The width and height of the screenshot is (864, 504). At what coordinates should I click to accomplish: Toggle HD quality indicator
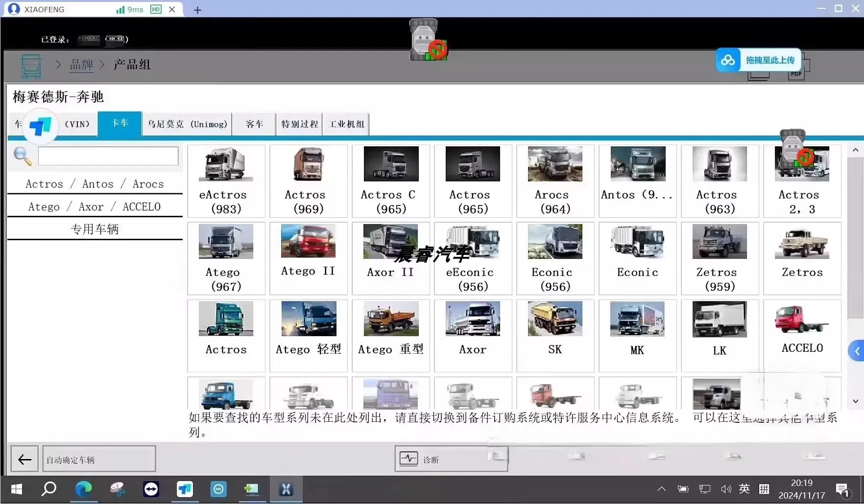[x=156, y=9]
